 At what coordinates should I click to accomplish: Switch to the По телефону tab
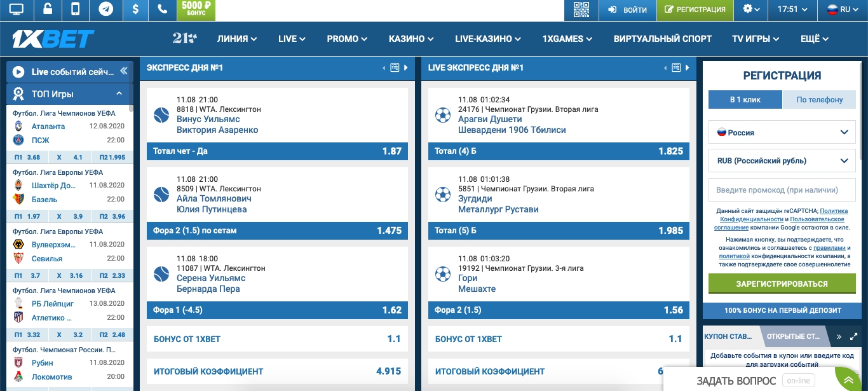tap(820, 100)
